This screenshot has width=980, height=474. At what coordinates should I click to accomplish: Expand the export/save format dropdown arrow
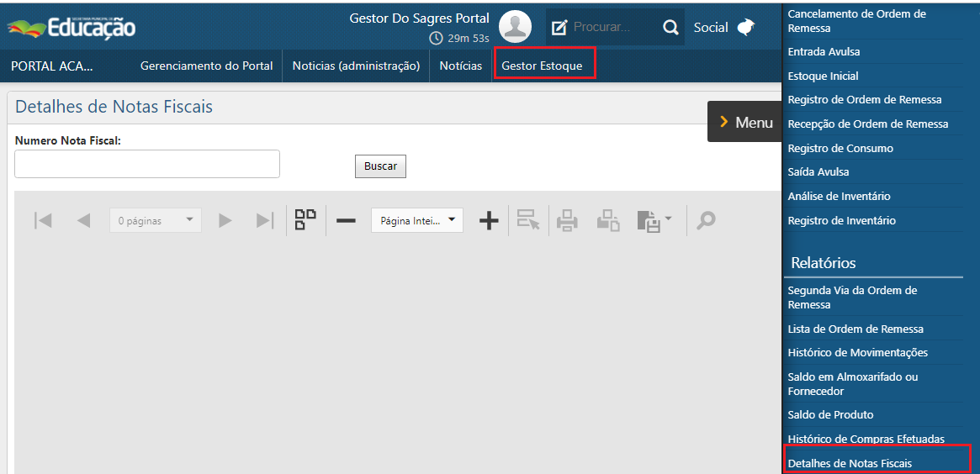[669, 219]
